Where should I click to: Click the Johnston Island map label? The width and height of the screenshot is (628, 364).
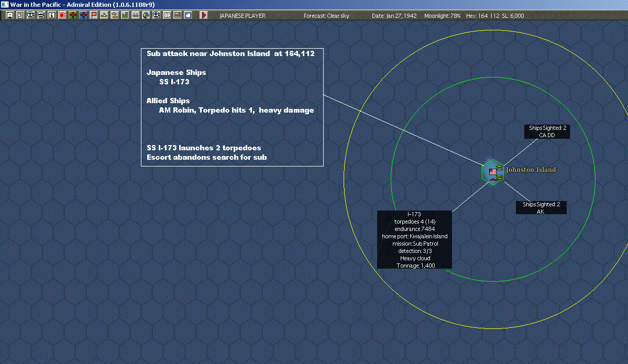point(531,170)
